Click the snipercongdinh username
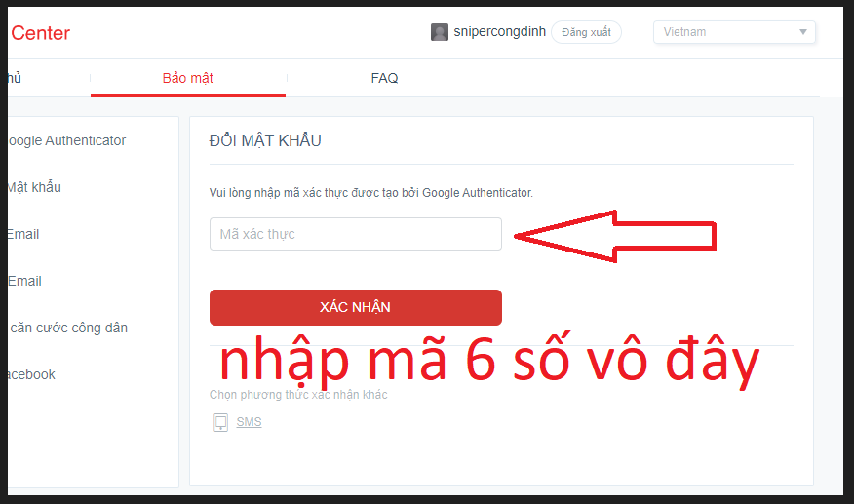854x504 pixels. 499,31
